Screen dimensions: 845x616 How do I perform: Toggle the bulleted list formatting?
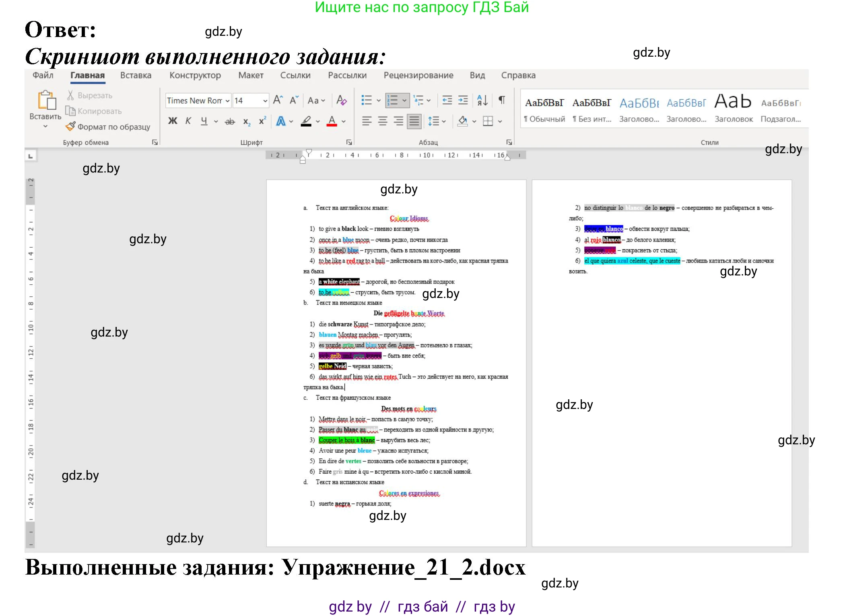(367, 100)
